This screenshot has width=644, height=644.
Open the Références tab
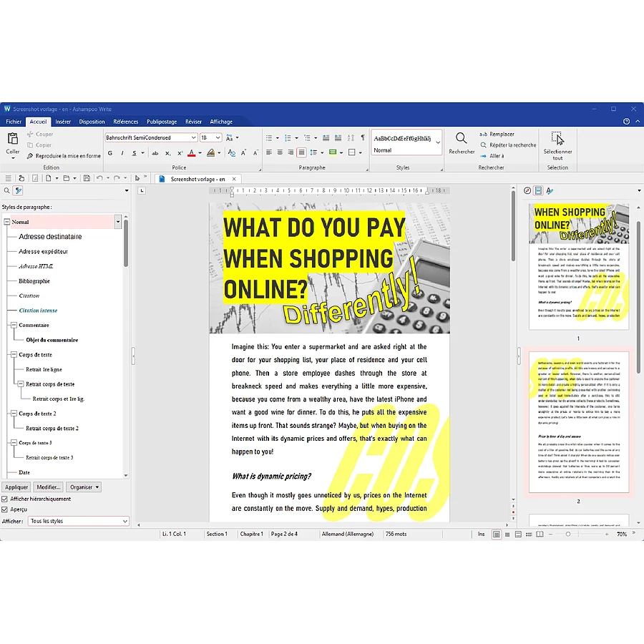[126, 122]
